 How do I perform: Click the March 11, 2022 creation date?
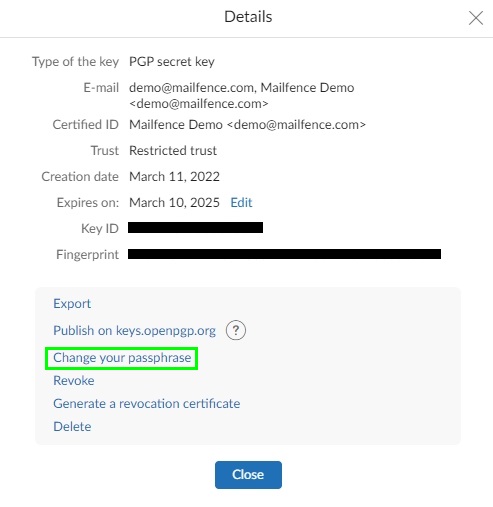(174, 176)
